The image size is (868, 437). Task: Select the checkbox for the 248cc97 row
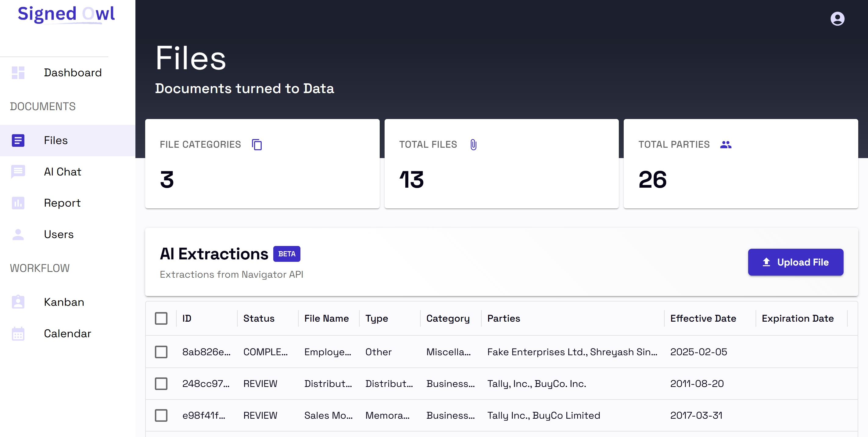(x=161, y=383)
